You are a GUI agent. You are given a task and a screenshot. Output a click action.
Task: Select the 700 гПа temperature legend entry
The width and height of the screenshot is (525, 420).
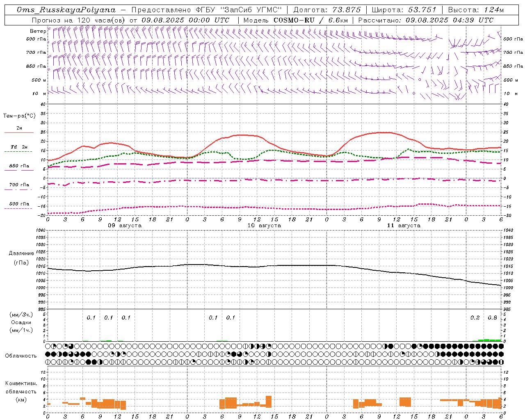pos(19,185)
